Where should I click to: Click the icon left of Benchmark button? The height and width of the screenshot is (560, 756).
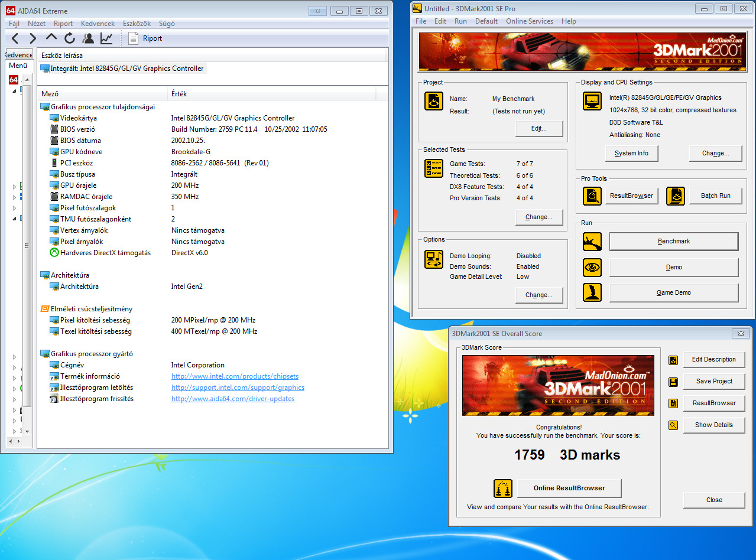[x=592, y=241]
